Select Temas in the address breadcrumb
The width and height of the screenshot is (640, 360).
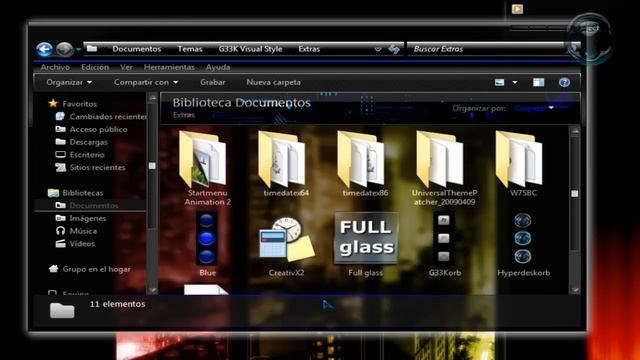point(190,49)
